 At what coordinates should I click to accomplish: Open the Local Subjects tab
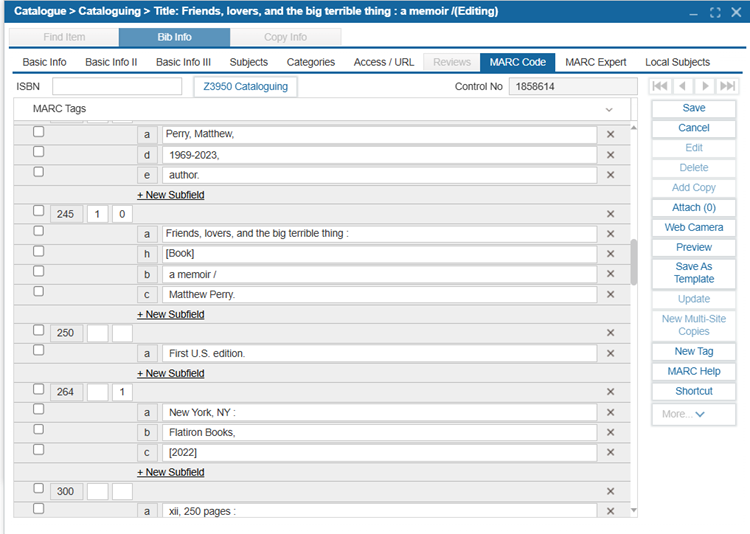(x=677, y=62)
